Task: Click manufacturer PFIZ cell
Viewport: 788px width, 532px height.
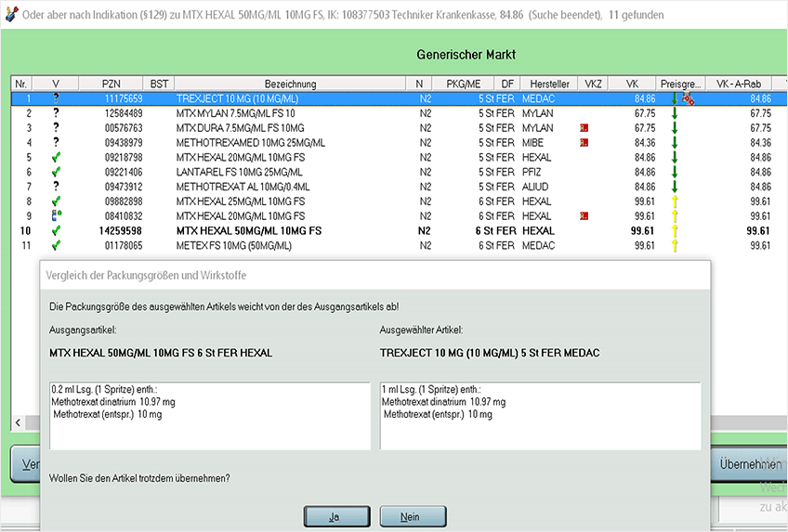Action: coord(532,172)
